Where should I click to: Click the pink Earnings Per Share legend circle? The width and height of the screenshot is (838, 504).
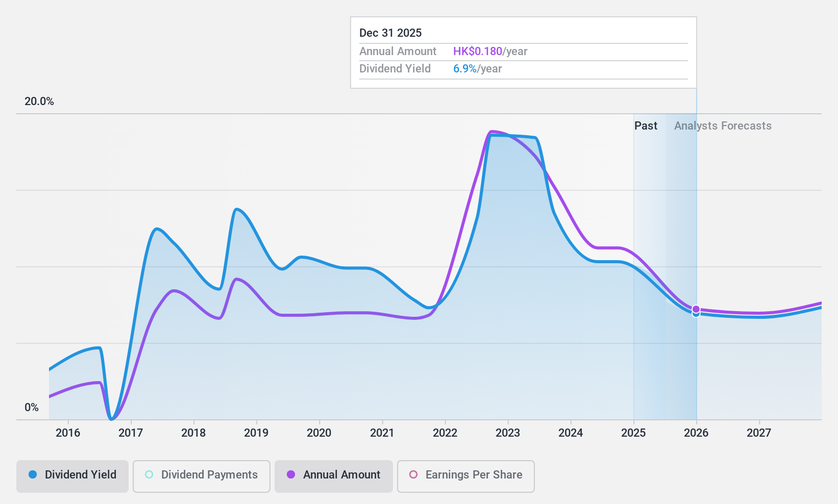[x=413, y=474]
